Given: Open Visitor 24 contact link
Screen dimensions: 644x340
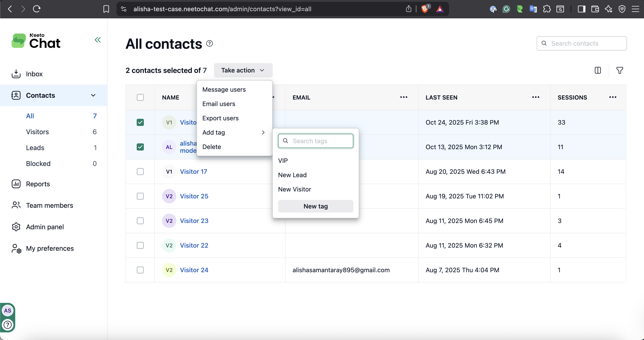Looking at the screenshot, I should 194,270.
